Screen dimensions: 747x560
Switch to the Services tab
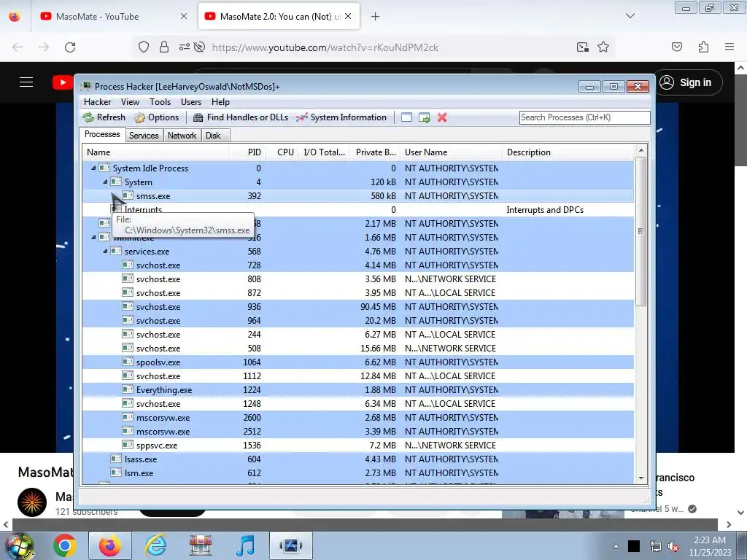(x=144, y=136)
